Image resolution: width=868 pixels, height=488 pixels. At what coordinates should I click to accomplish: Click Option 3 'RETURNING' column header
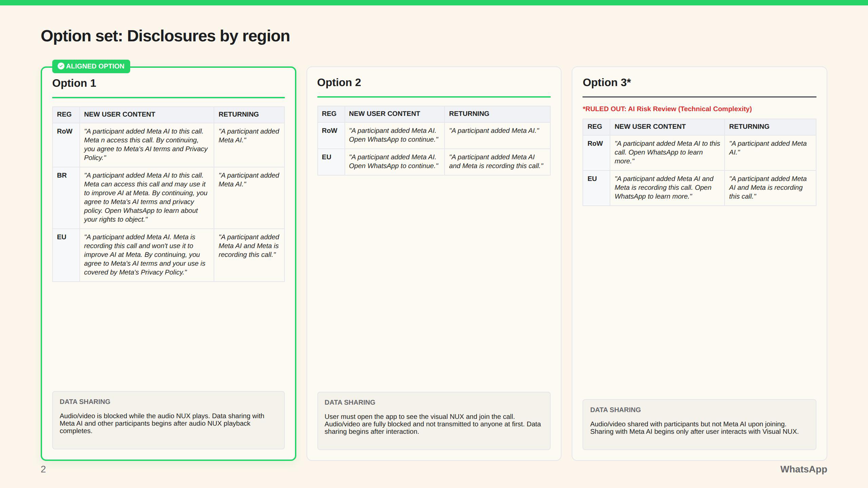(x=770, y=127)
